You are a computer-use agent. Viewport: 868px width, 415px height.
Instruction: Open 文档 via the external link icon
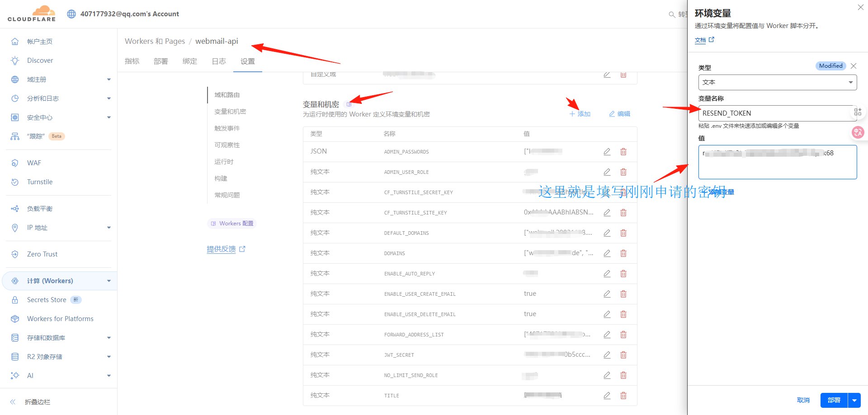coord(711,40)
